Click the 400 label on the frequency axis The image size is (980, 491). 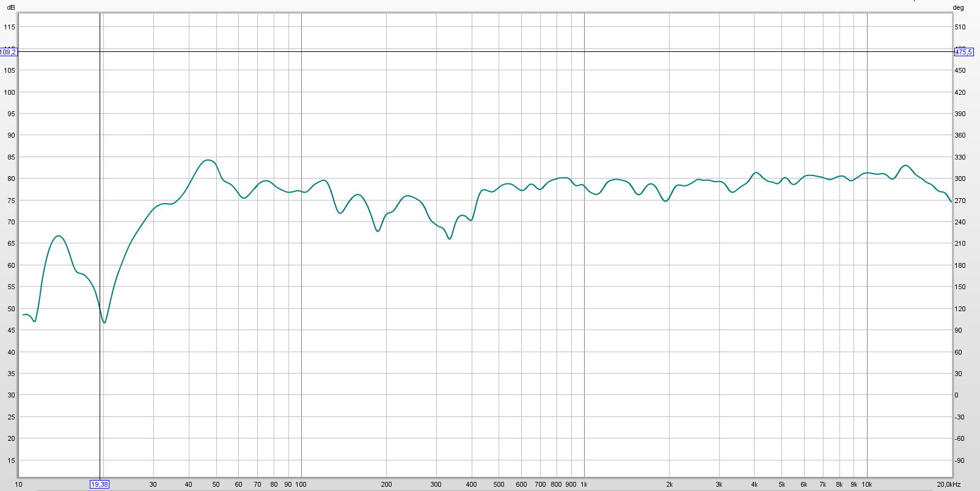(x=471, y=484)
